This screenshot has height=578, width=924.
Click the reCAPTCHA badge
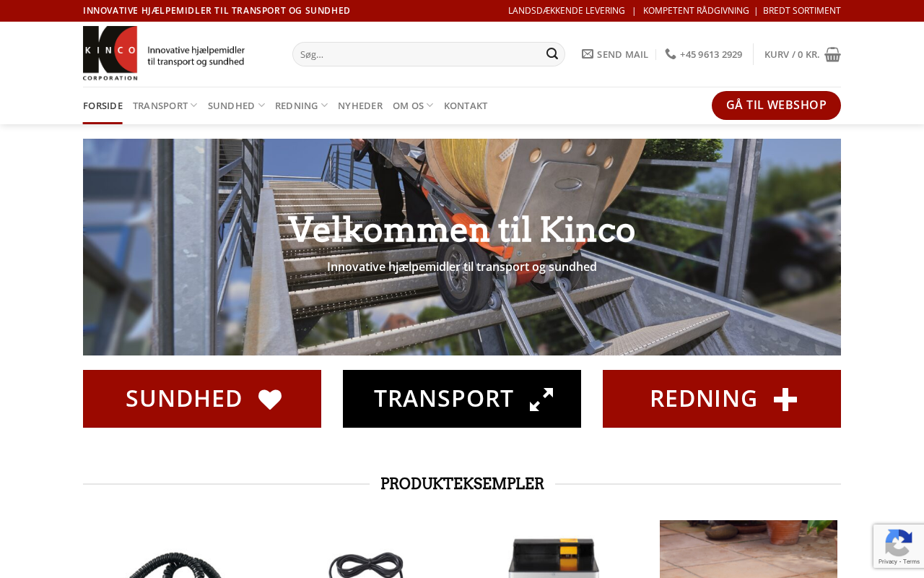coord(899,546)
